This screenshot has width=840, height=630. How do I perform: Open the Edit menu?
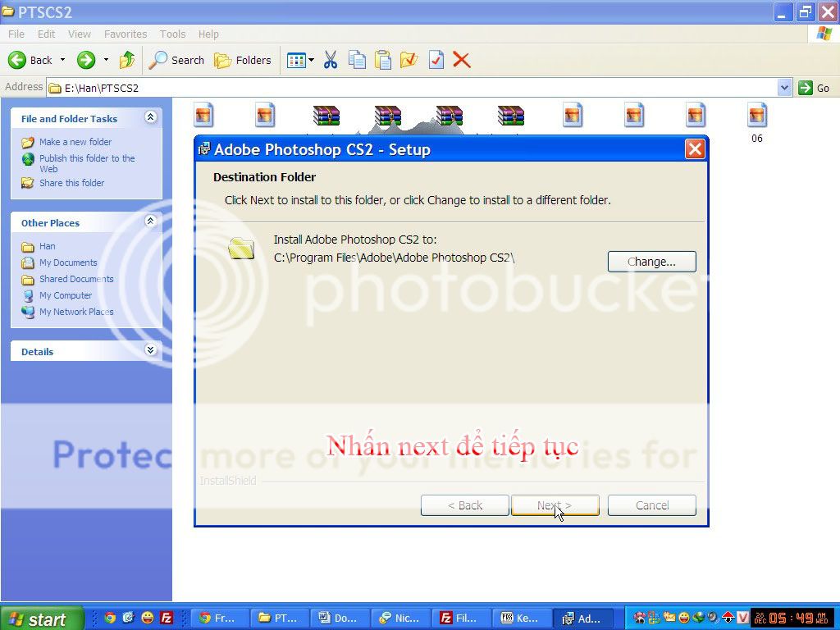[46, 34]
